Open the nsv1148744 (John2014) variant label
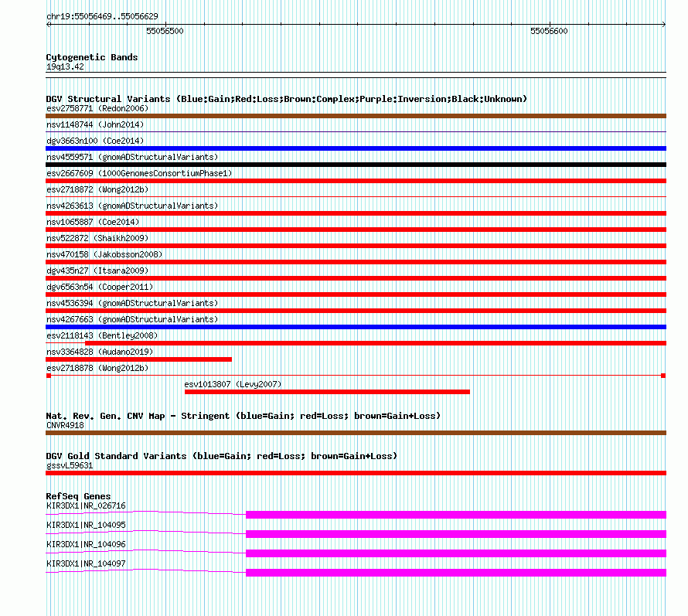 point(95,124)
